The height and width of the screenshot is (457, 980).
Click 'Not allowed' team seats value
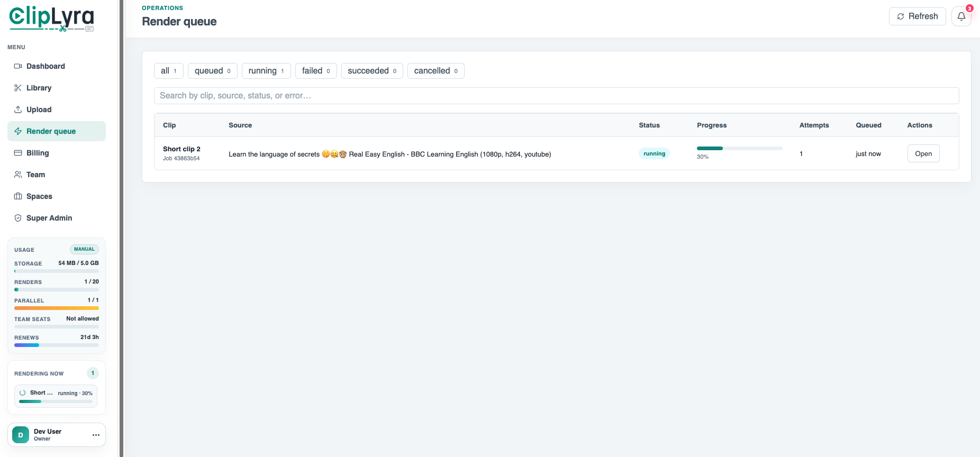(83, 318)
